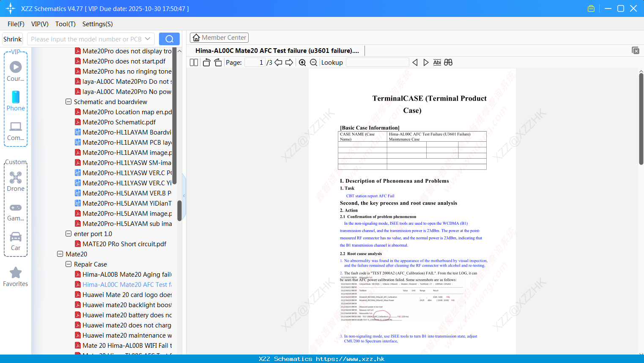
Task: Open laya-AL00C Mate20Pro No power file
Action: coord(123,92)
